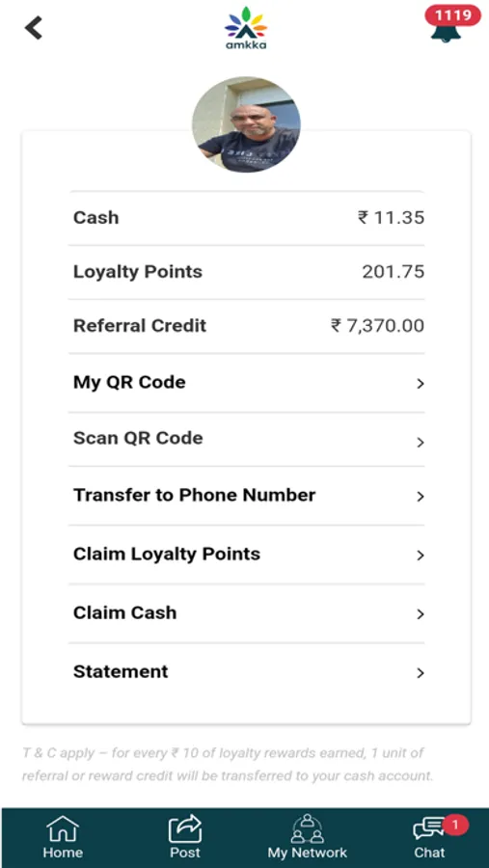Expand the My QR Code chevron
Viewport: 489px width, 868px height.
[421, 383]
